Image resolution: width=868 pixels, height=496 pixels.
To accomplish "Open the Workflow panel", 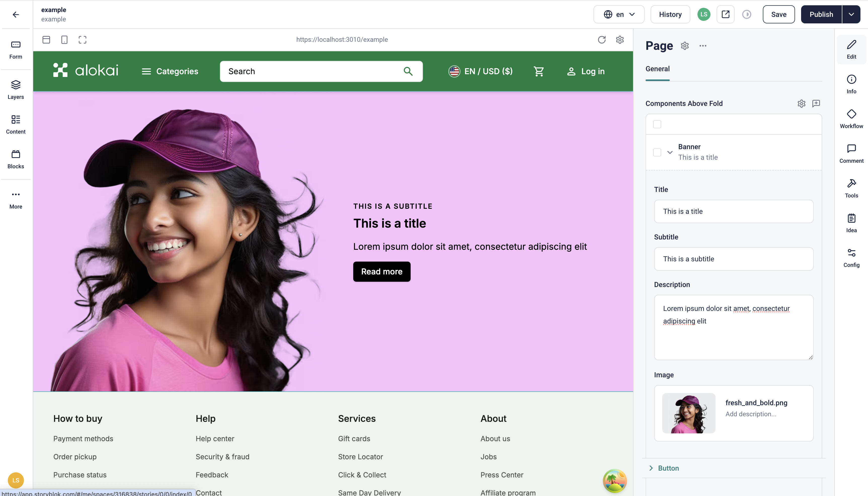I will [851, 119].
